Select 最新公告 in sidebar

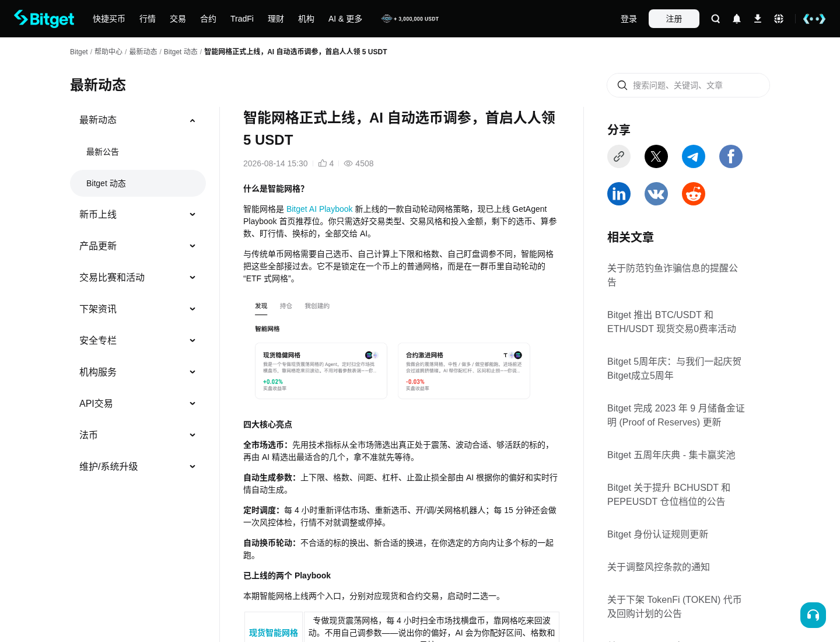103,152
